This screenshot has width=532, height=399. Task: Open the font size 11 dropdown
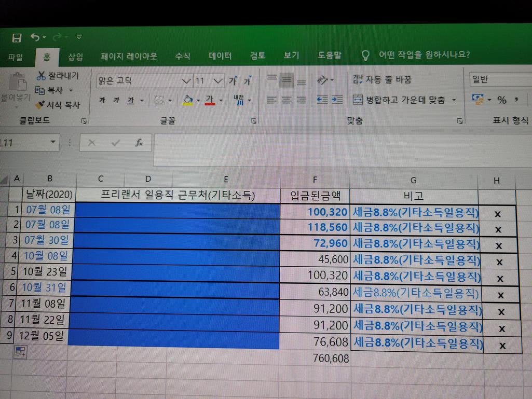pyautogui.click(x=218, y=81)
